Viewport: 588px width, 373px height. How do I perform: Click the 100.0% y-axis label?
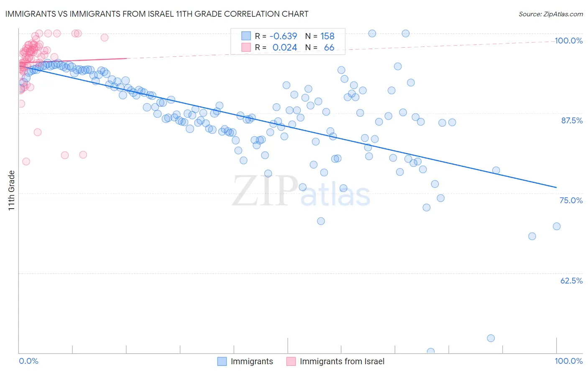pyautogui.click(x=569, y=41)
